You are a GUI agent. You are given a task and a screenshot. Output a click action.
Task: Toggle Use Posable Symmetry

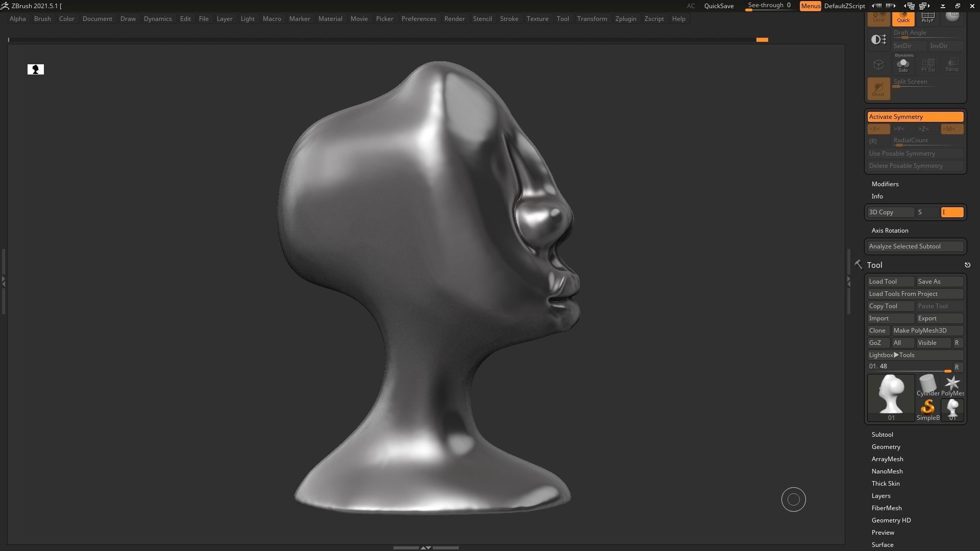tap(916, 154)
